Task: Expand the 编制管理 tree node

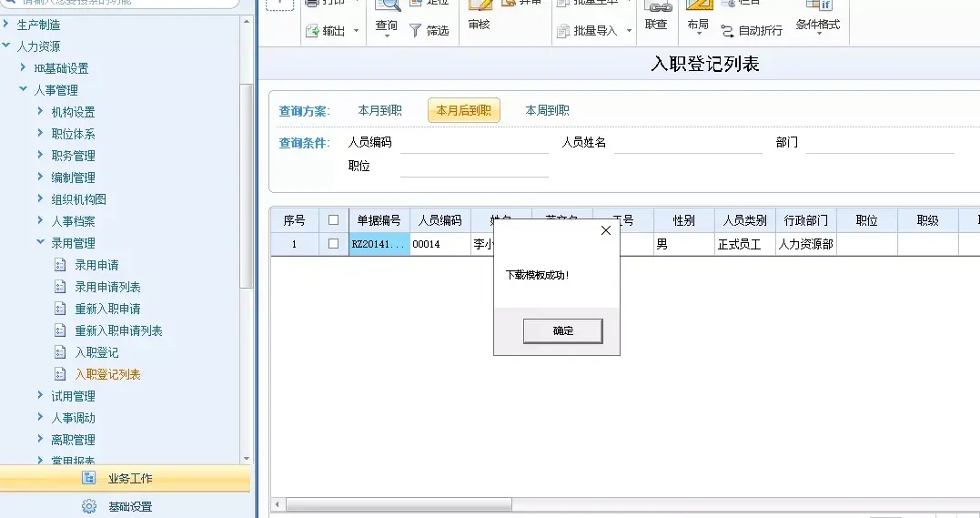Action: (41, 177)
